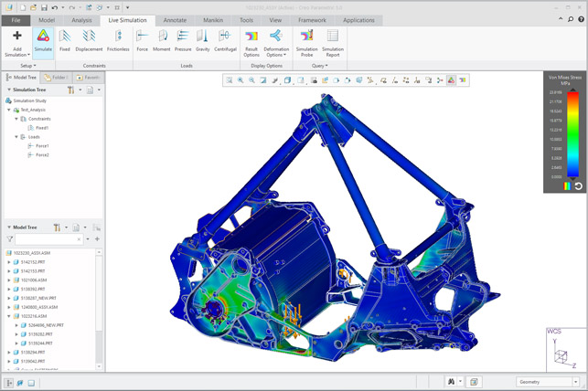The image size is (588, 391).
Task: Add a Centrifugal load
Action: 225,41
